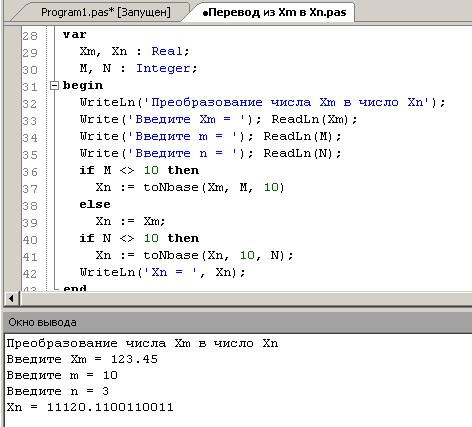Click the 'begin' keyword on line 31
Screen dimensions: 472x427
(x=83, y=86)
